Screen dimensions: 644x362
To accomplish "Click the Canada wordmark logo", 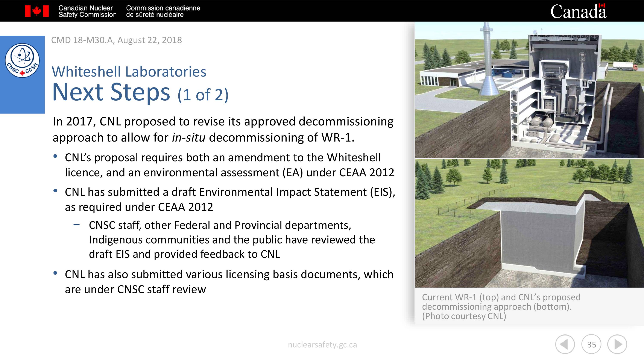I will point(578,11).
